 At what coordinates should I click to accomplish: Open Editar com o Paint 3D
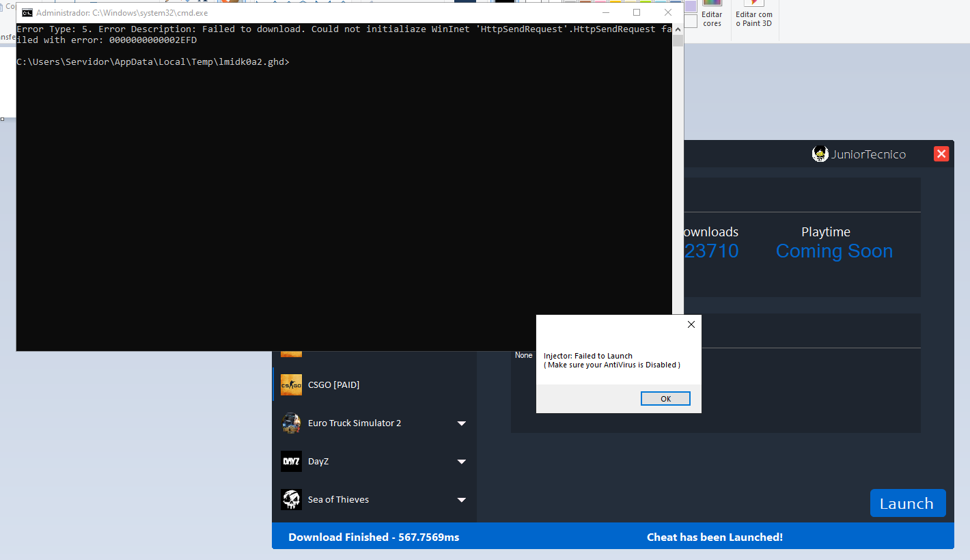pyautogui.click(x=754, y=15)
